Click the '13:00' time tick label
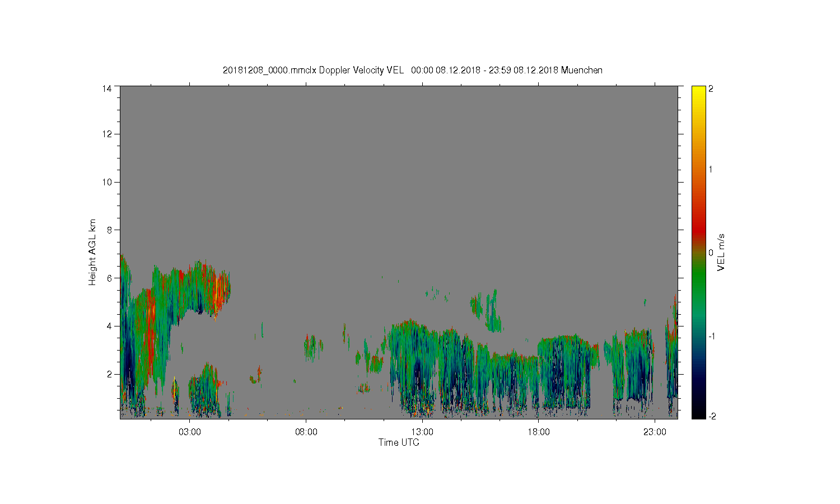The width and height of the screenshot is (840, 504). pos(422,432)
